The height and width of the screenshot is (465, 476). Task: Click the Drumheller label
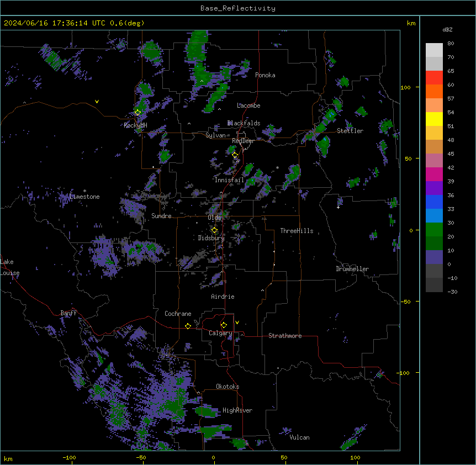click(x=352, y=269)
